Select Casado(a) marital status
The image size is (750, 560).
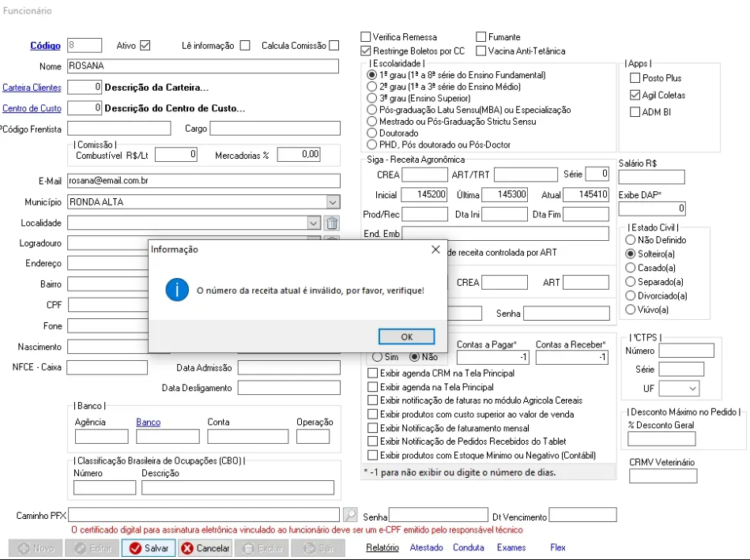(631, 268)
